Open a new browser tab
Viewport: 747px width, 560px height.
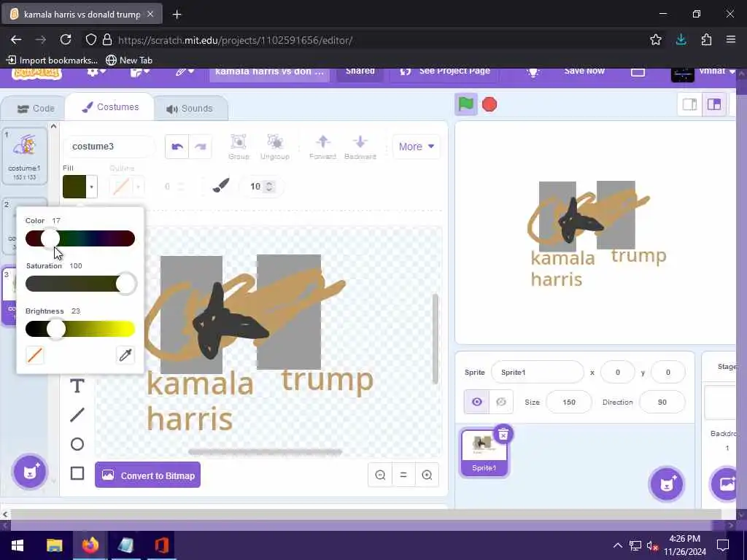point(177,15)
